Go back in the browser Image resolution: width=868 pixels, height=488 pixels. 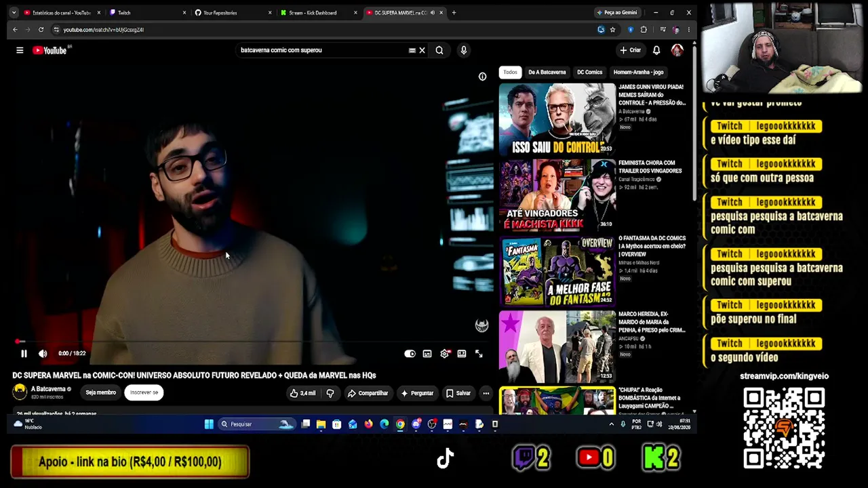coord(15,30)
